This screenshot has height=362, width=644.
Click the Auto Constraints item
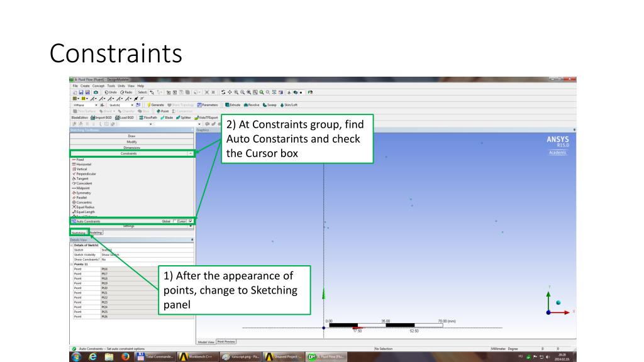tap(86, 221)
